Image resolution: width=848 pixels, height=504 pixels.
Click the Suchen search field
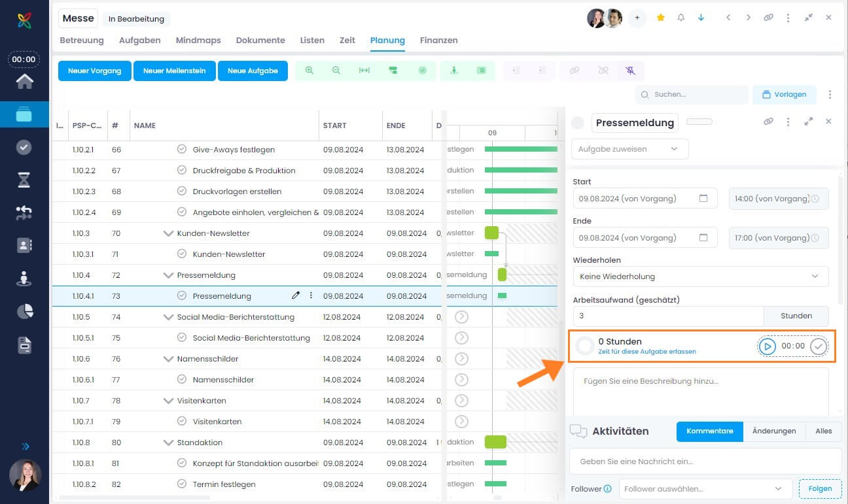pyautogui.click(x=692, y=94)
